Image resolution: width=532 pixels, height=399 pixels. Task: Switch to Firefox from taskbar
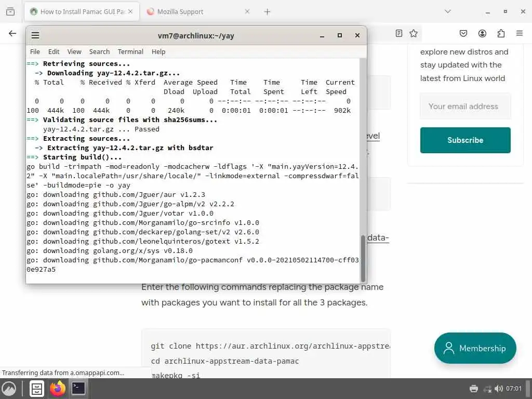[x=57, y=389]
